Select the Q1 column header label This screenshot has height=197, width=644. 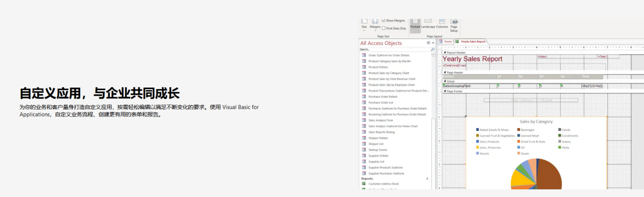(x=507, y=77)
